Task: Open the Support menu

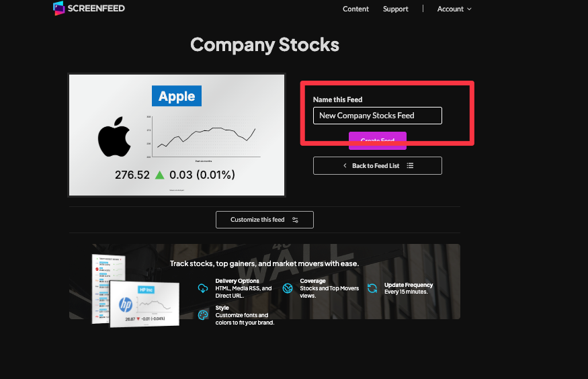Action: click(395, 9)
